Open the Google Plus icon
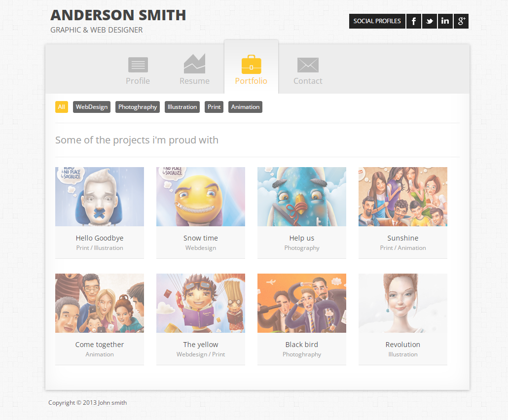 (461, 21)
